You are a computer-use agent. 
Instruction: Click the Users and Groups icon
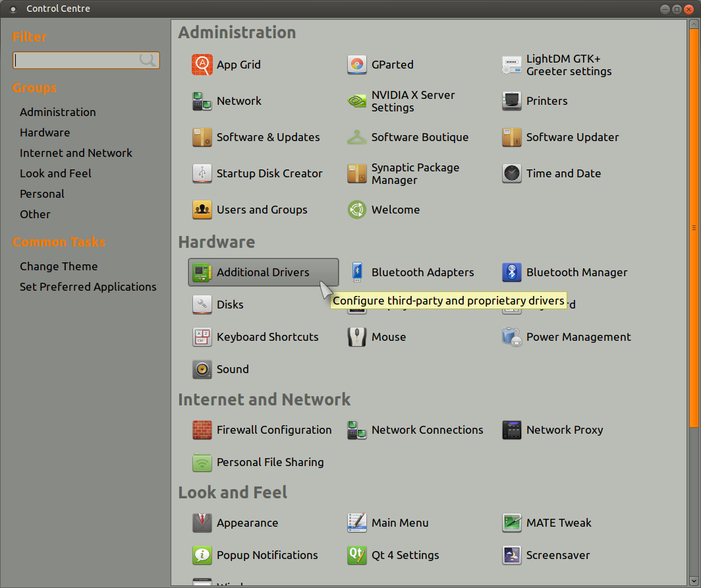[202, 210]
